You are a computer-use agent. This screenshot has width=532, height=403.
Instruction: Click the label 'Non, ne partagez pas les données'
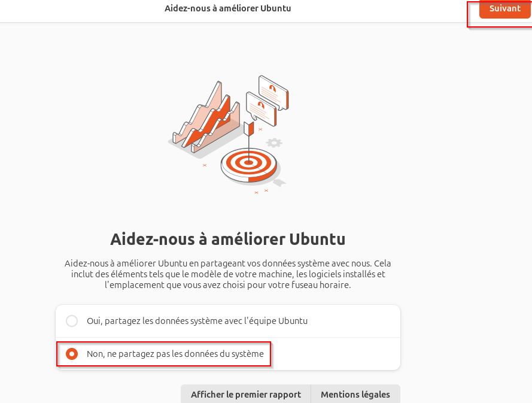coord(175,354)
